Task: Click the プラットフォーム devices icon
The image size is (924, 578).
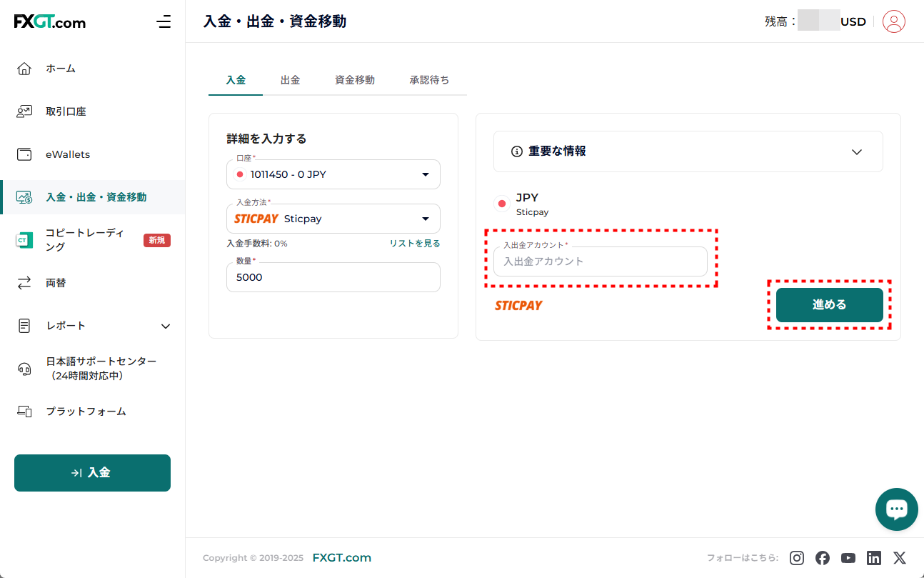Action: 24,412
